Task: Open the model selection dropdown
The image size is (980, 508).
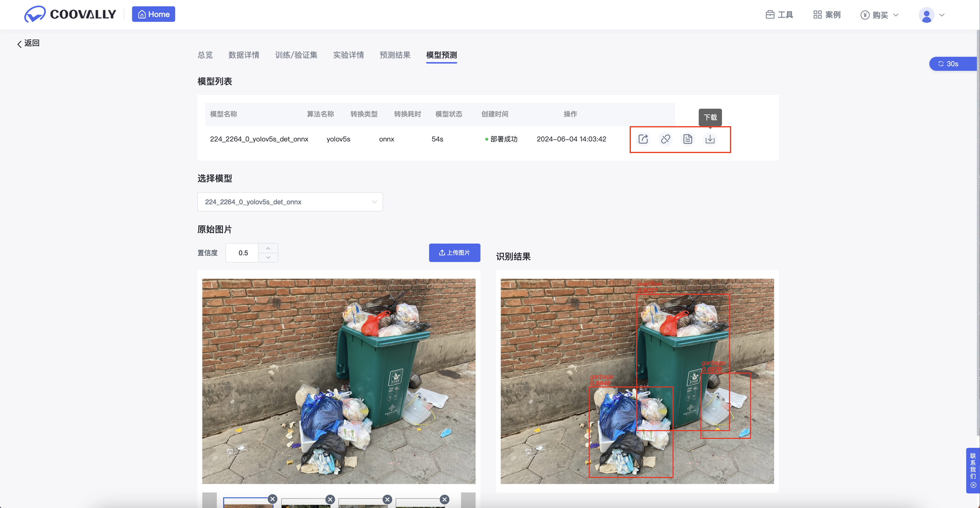Action: [x=290, y=202]
